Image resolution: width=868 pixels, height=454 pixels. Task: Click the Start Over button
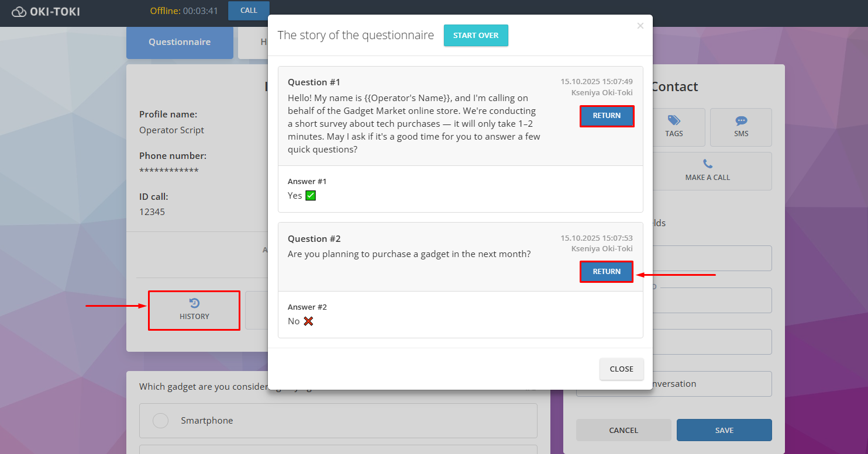(x=476, y=36)
